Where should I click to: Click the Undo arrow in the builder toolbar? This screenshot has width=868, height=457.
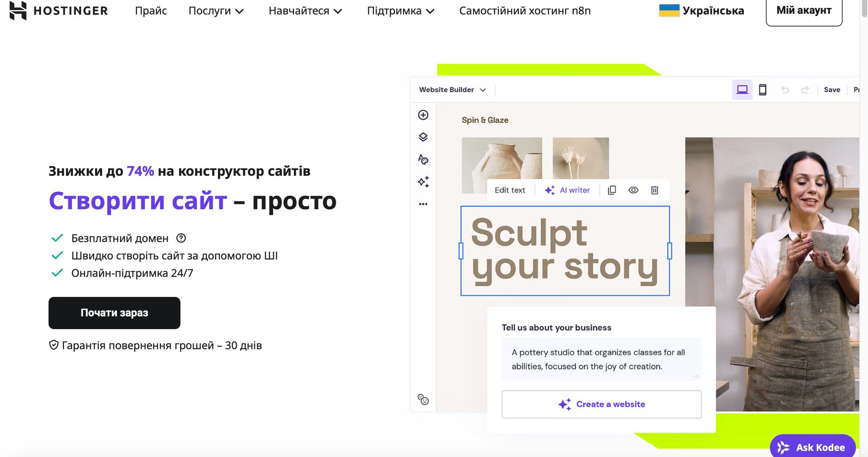pyautogui.click(x=786, y=89)
